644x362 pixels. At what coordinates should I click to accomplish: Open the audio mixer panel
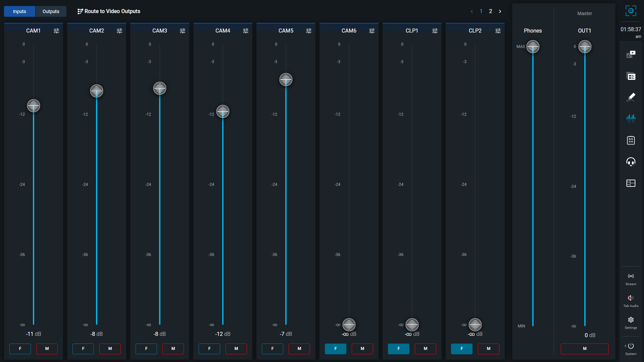tap(631, 118)
